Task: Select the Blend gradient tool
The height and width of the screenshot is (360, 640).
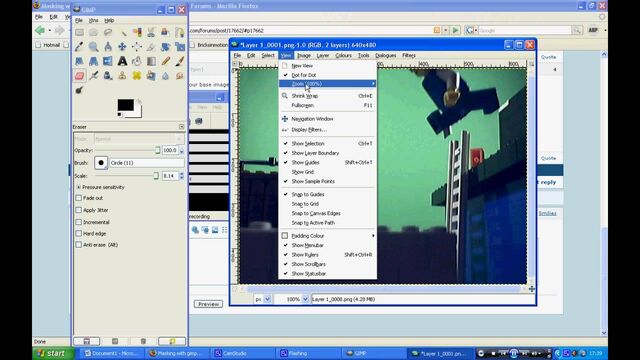Action: coord(151,61)
